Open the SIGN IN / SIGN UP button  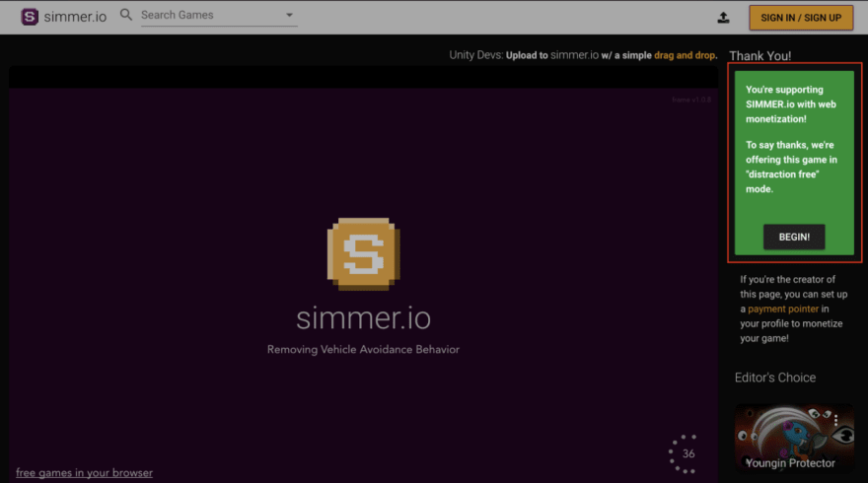click(801, 18)
